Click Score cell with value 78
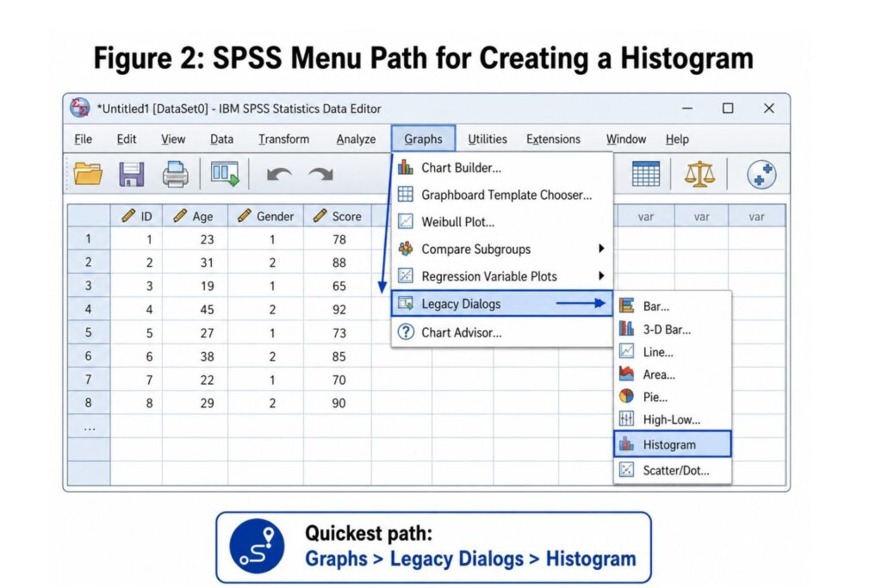This screenshot has width=882, height=588. point(338,239)
